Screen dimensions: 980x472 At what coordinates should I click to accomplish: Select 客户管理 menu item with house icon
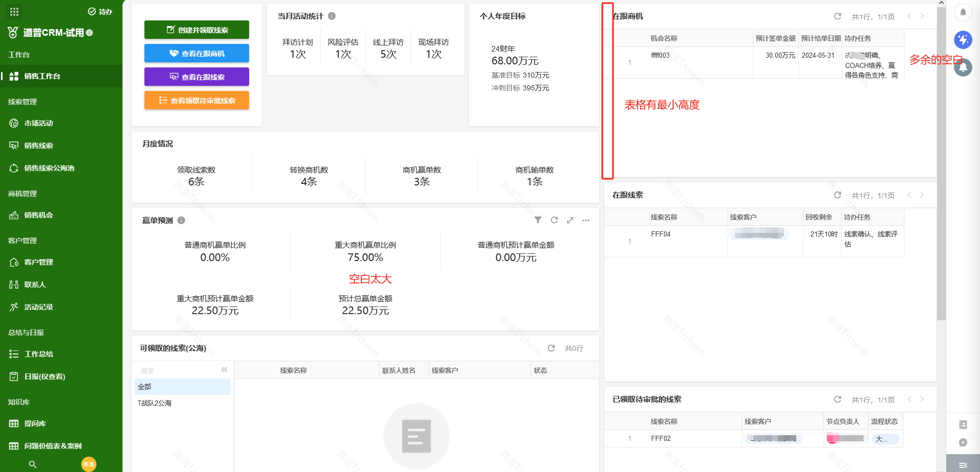point(61,262)
